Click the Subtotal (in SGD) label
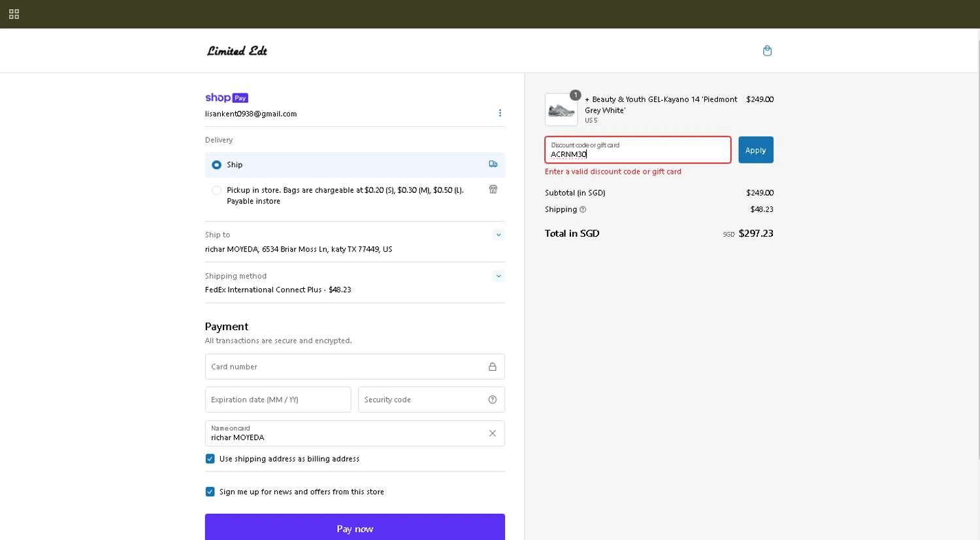 click(575, 193)
